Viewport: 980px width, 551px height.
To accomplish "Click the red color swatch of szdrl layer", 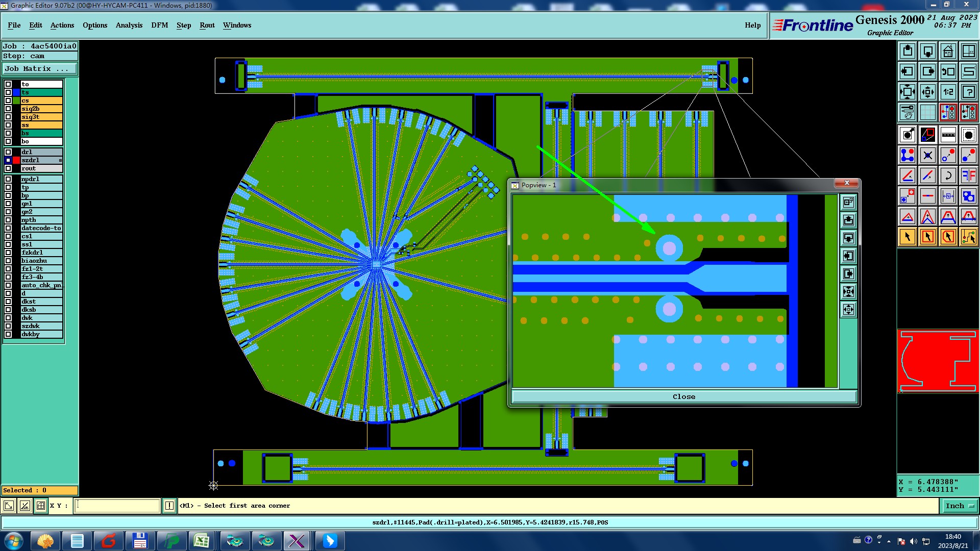I will (16, 160).
